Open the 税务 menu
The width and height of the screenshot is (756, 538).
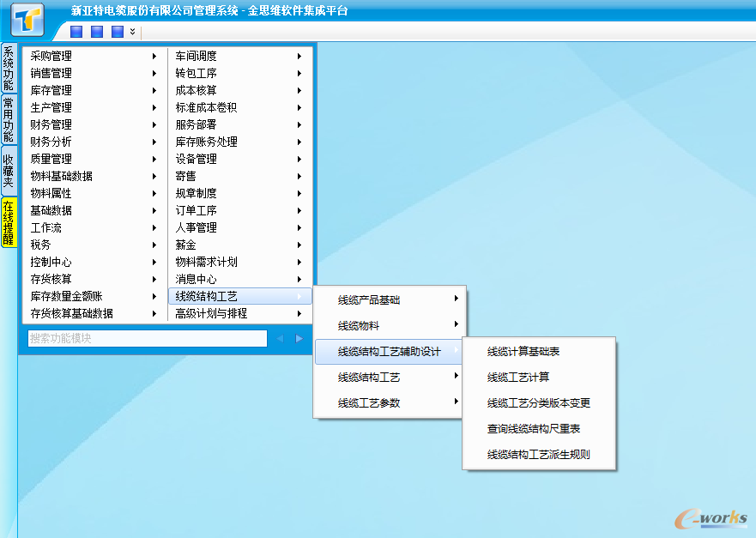pyautogui.click(x=94, y=245)
